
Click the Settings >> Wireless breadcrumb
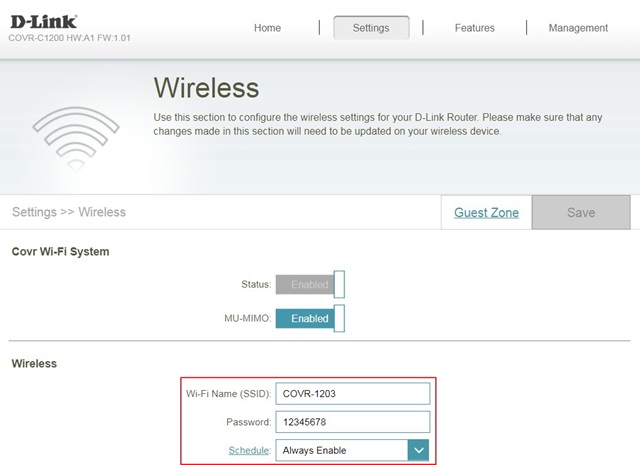[69, 212]
